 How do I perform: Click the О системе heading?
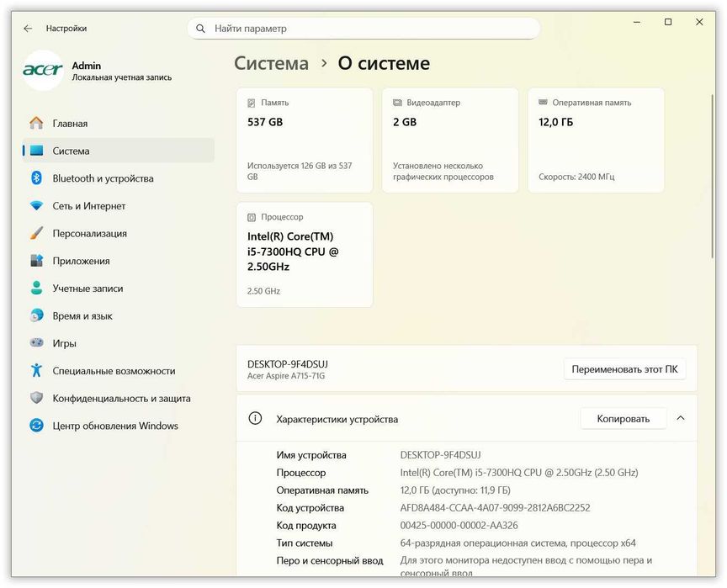(x=384, y=63)
